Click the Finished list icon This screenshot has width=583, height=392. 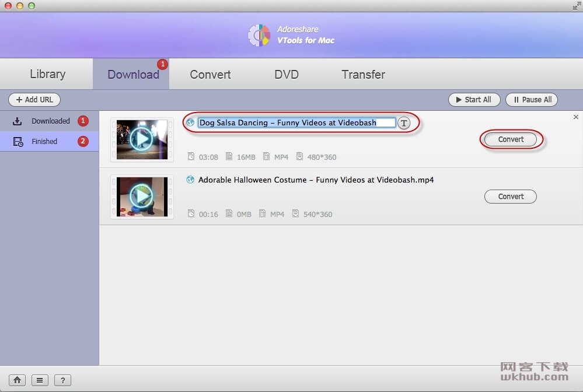pos(18,142)
